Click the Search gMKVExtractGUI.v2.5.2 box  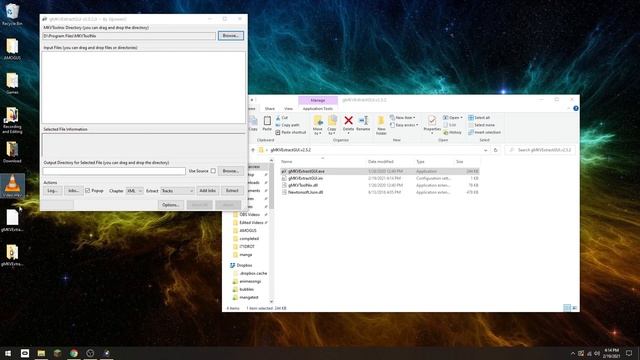click(540, 150)
